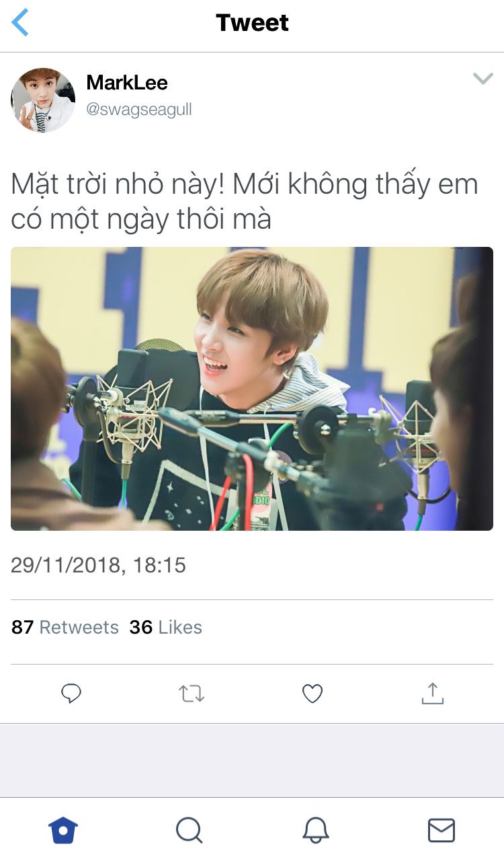The width and height of the screenshot is (504, 861).
Task: Go back using the blue arrow
Action: (20, 23)
